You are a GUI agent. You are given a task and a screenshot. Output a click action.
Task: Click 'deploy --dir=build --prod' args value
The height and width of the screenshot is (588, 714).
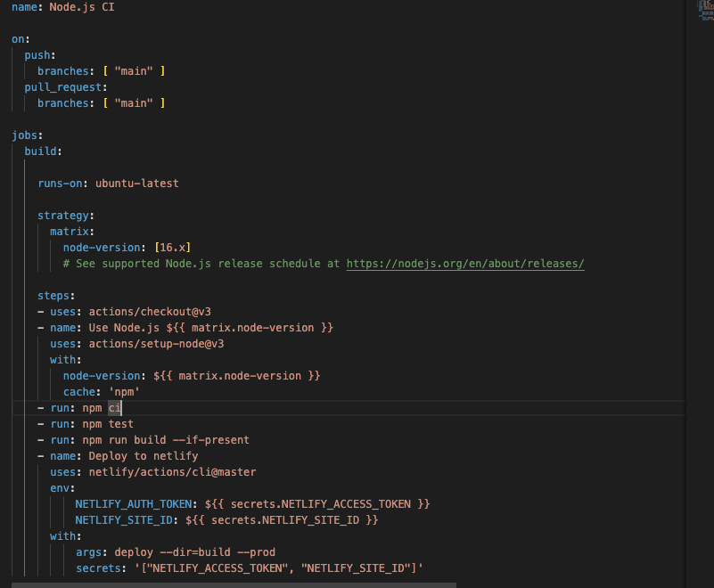(x=195, y=552)
